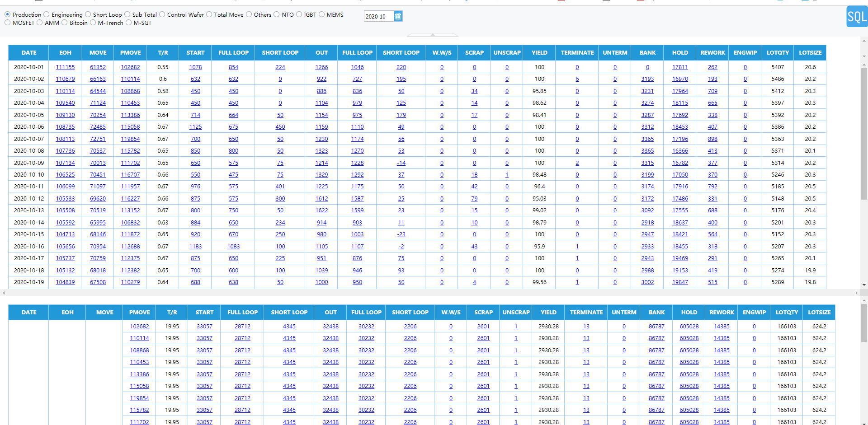The image size is (868, 425).
Task: Choose the Bitcoin radio option
Action: (65, 23)
